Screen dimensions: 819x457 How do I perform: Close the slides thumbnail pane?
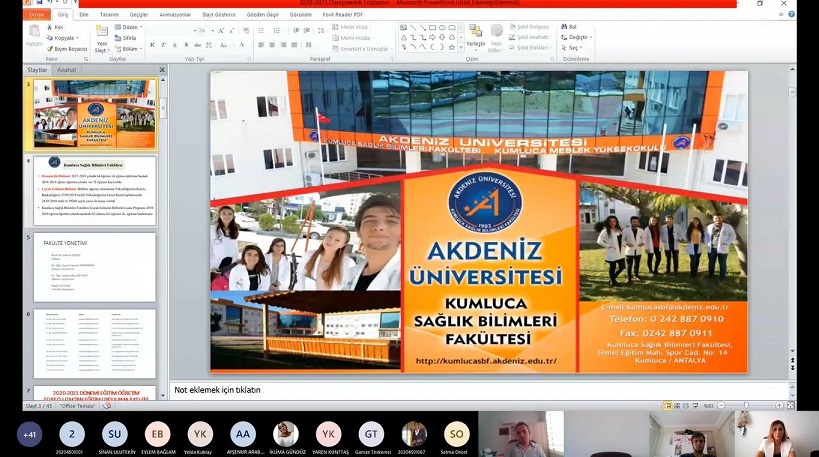point(162,69)
